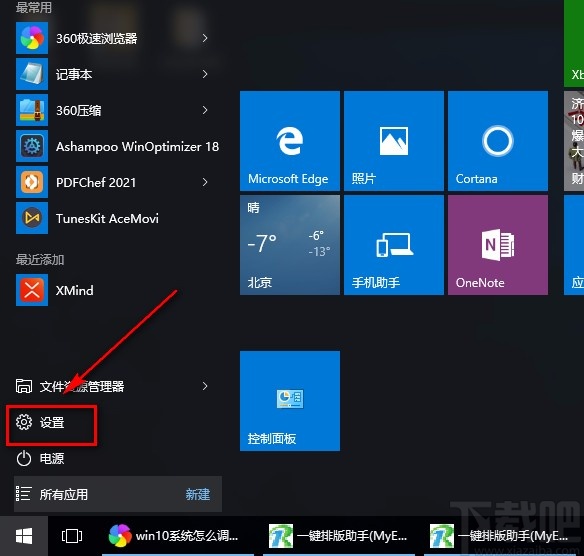Switch to second 一键排版助手 taskbar window
This screenshot has width=584, height=556.
[500, 536]
